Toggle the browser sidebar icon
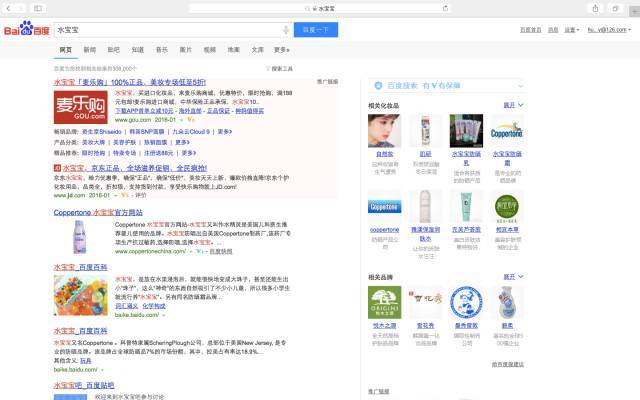640x400 pixels. 38,8
